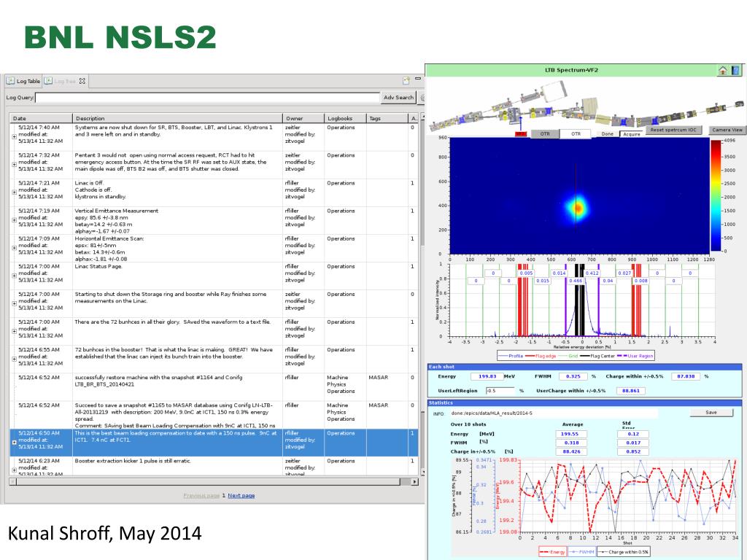Screen dimensions: 747x560
Task: Select the snapshot #1164 restore log row
Action: pos(214,386)
